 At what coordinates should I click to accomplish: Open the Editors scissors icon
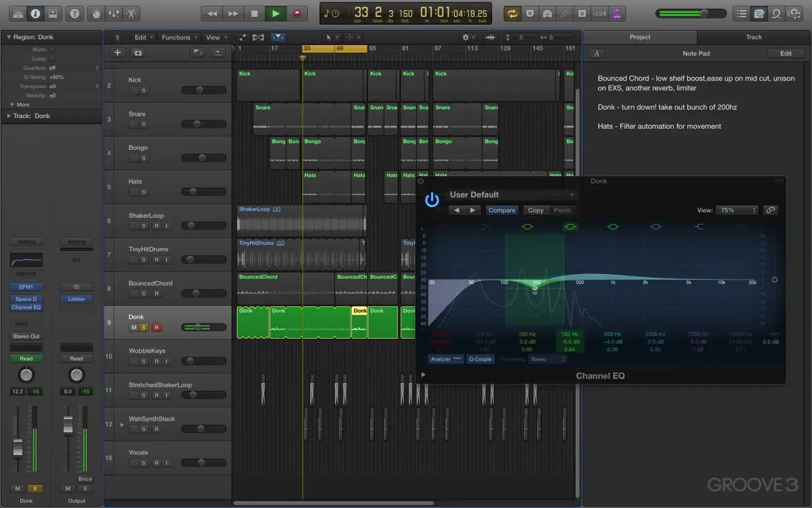(x=131, y=14)
